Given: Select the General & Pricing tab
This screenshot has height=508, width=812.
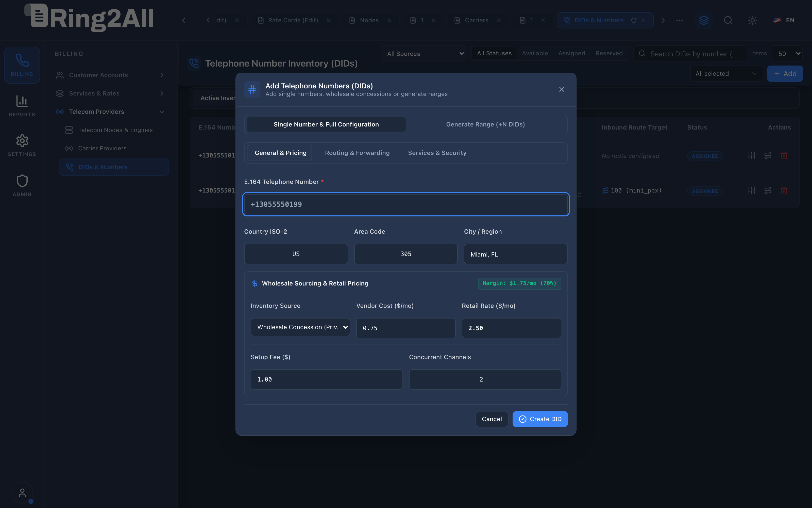Looking at the screenshot, I should coord(279,153).
